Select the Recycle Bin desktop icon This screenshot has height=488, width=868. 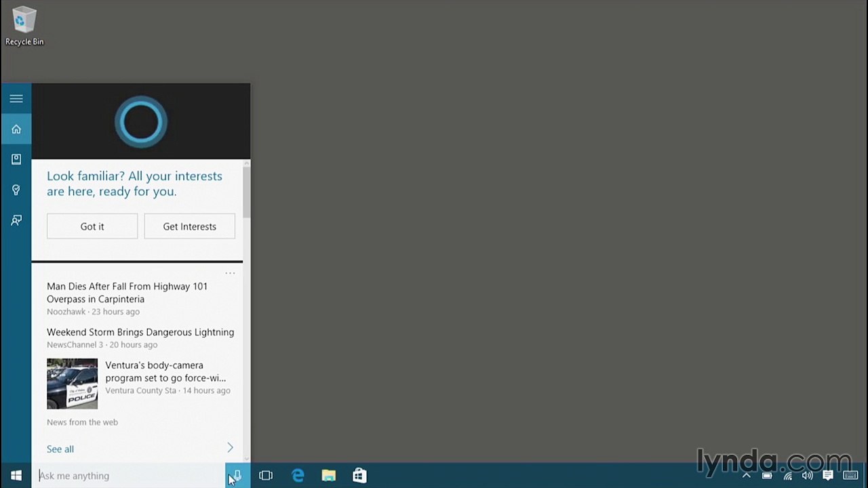coord(24,26)
